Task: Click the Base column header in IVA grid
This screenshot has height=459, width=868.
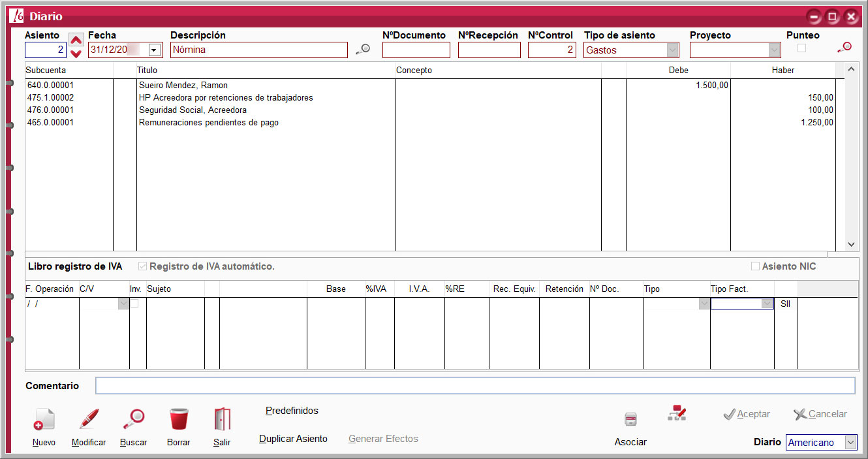Action: (x=336, y=289)
